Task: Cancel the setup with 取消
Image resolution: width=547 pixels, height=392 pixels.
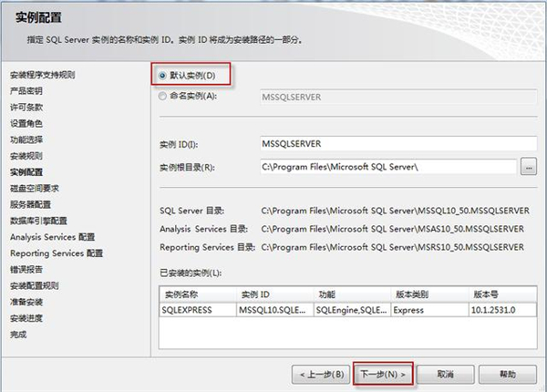Action: click(446, 375)
